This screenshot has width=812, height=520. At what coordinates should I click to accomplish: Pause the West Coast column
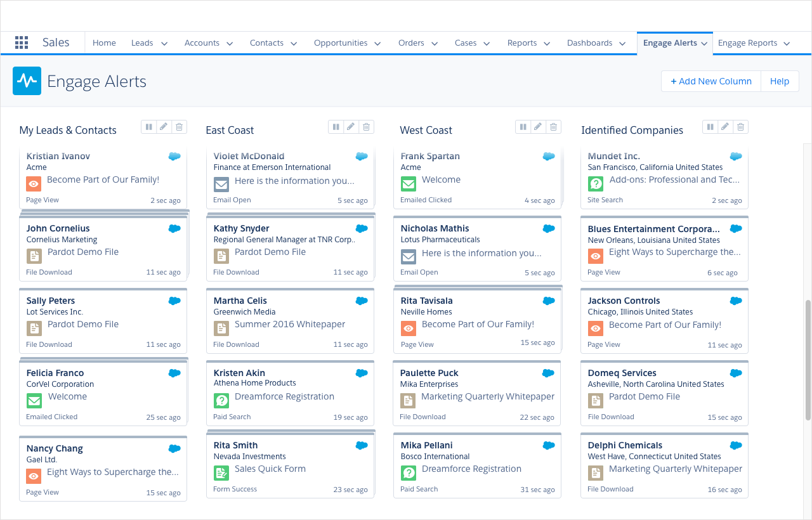pyautogui.click(x=523, y=127)
